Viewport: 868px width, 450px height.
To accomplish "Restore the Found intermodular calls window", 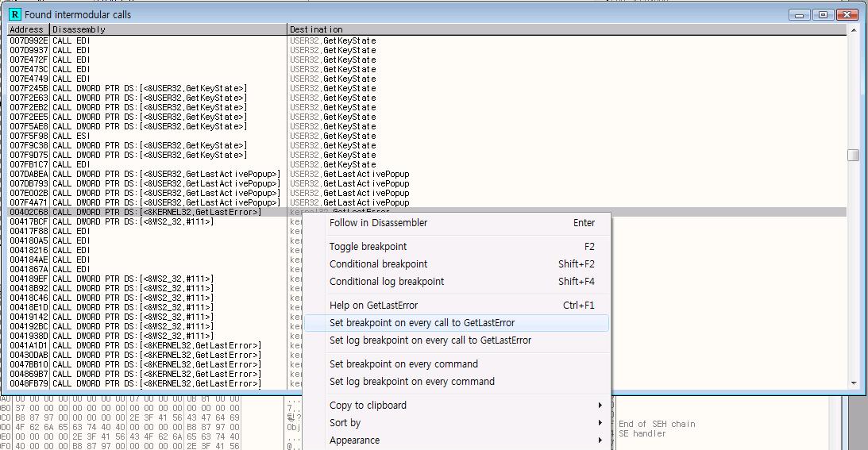I will pos(824,15).
